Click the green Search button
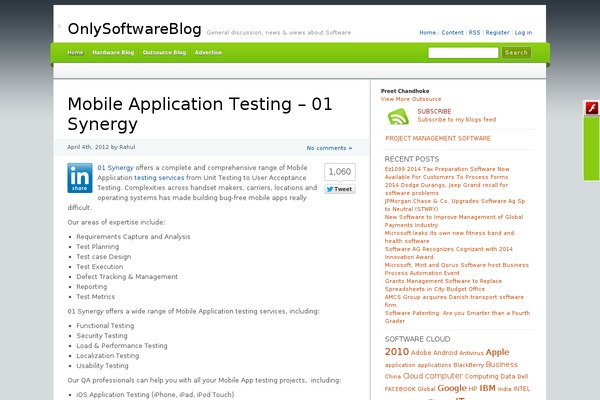 point(516,52)
